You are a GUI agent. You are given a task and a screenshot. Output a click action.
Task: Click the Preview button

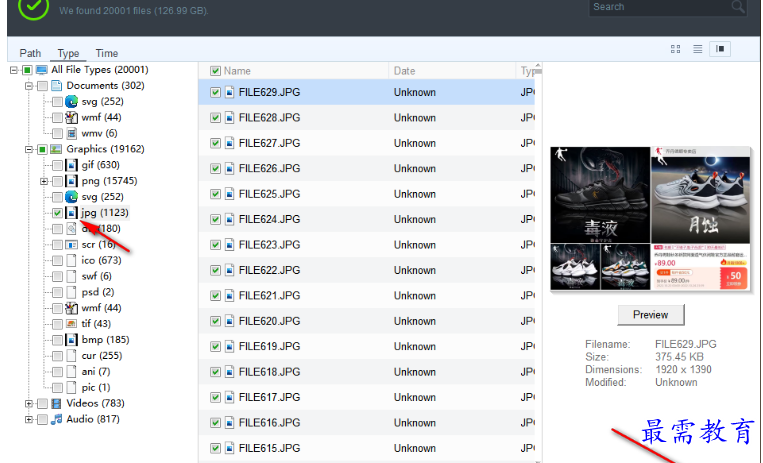pos(651,315)
